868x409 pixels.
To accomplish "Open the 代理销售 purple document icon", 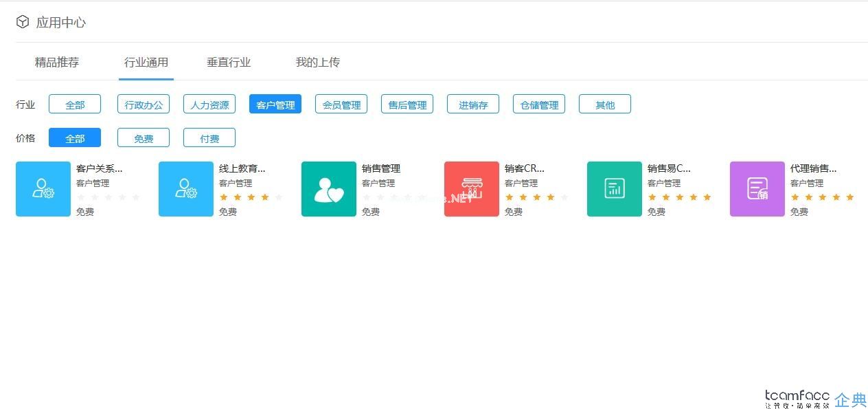I will (x=757, y=188).
